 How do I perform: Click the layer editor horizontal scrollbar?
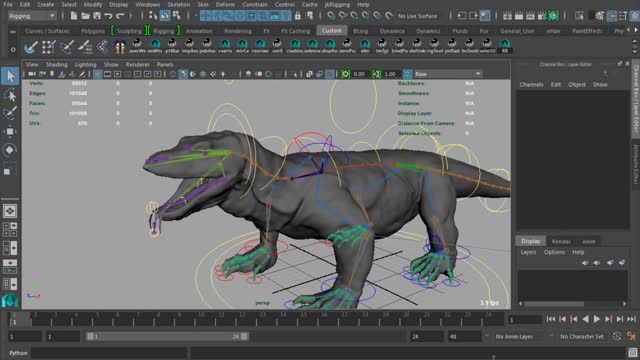[553, 304]
